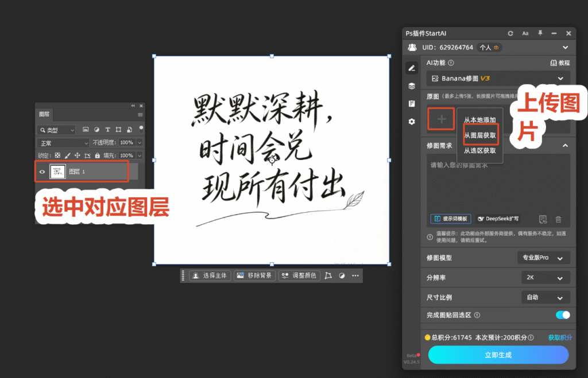Image resolution: width=588 pixels, height=378 pixels.
Task: Click the 获取积分 link
Action: pos(560,337)
